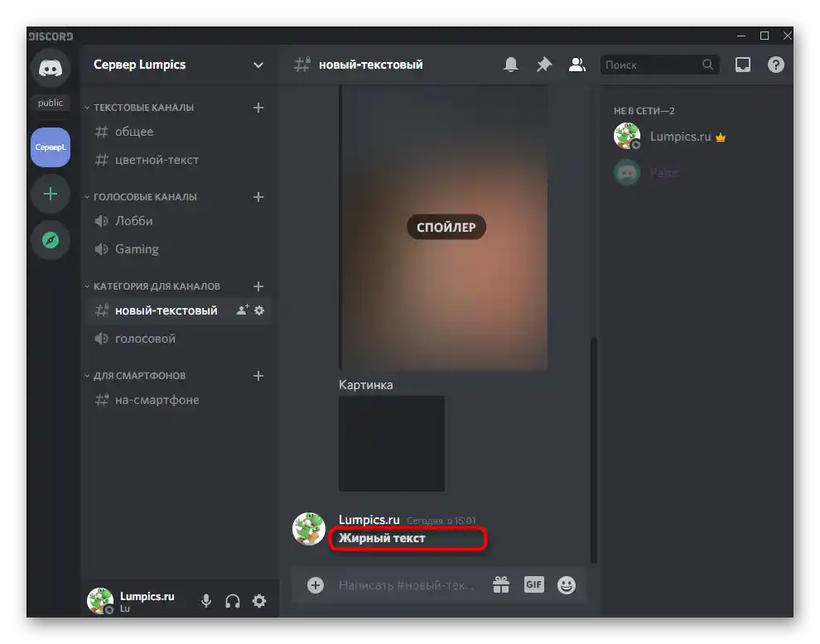820x644 pixels.
Task: Open the на-смартфоне channel
Action: 179,401
